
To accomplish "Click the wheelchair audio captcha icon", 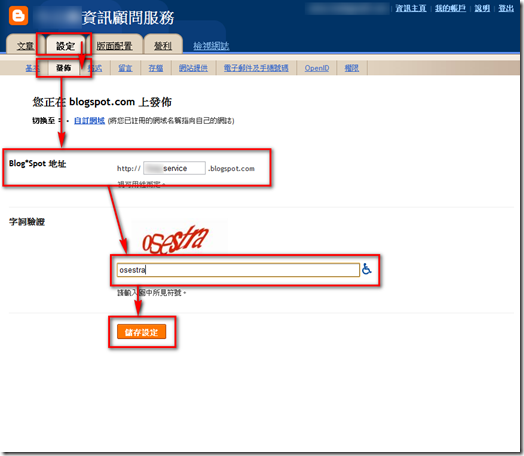I will 367,269.
